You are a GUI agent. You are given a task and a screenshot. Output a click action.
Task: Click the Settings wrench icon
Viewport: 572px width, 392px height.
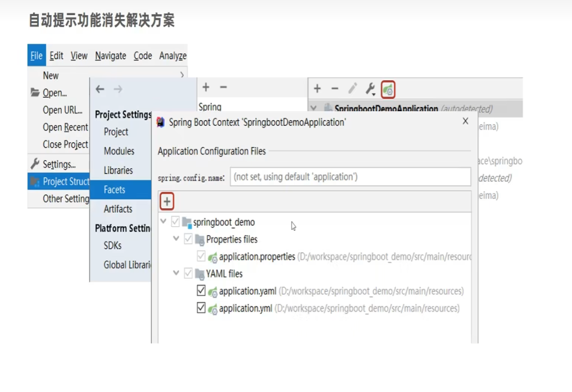tap(35, 164)
